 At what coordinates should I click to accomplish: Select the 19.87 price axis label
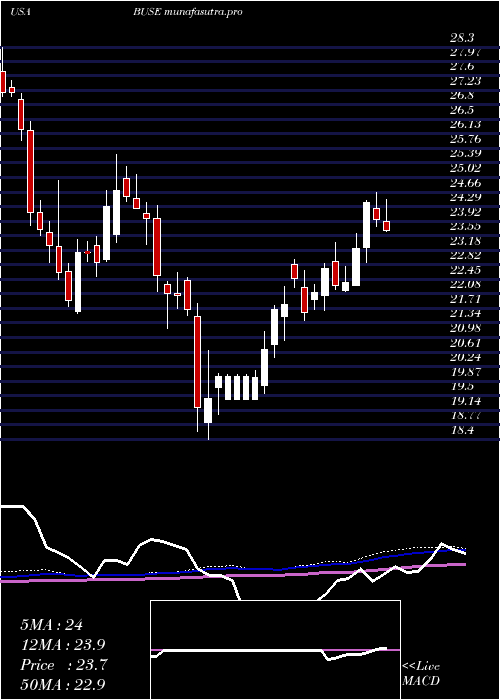[x=466, y=372]
